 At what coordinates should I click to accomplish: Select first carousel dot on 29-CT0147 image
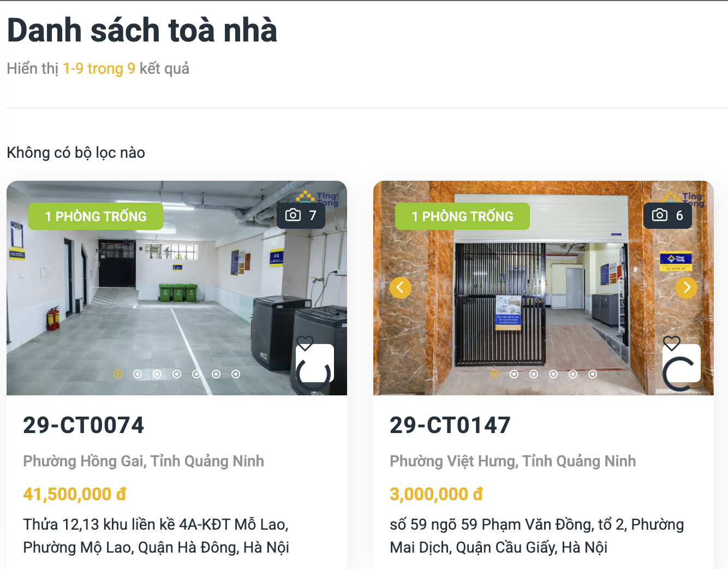coord(494,374)
